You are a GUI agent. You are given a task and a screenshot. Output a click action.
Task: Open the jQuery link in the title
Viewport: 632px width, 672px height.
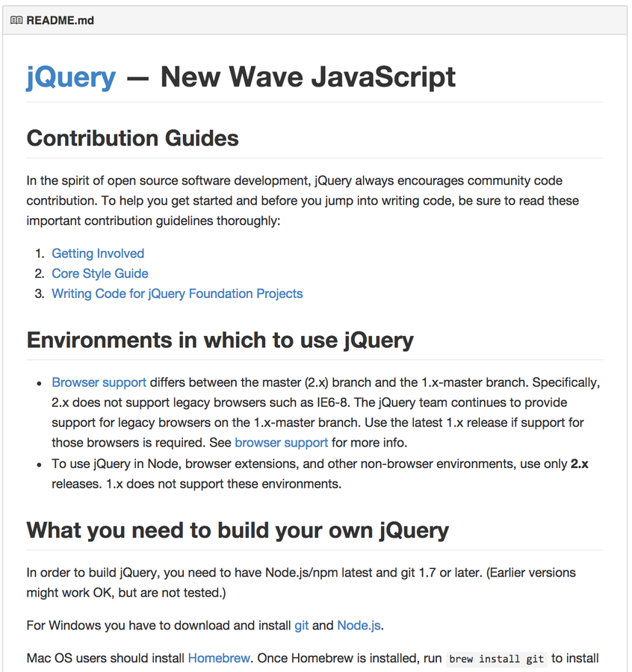click(71, 78)
